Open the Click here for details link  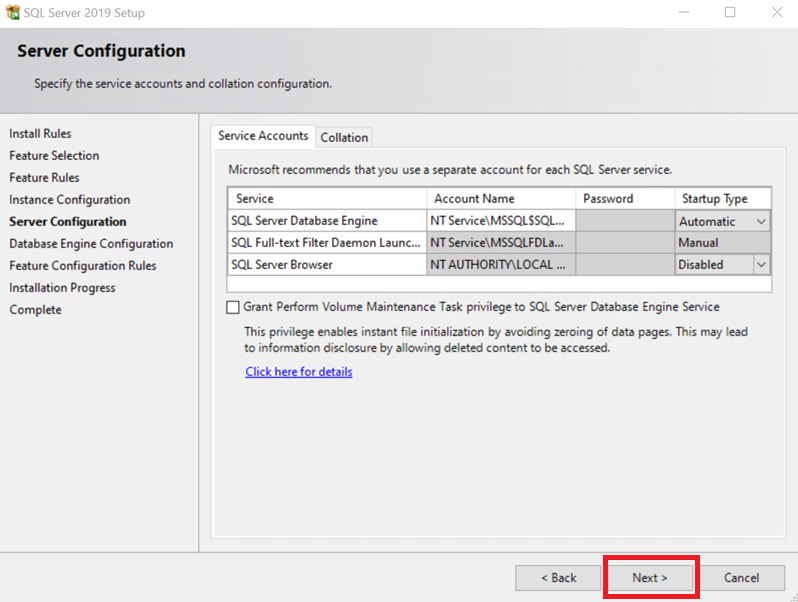(x=299, y=372)
